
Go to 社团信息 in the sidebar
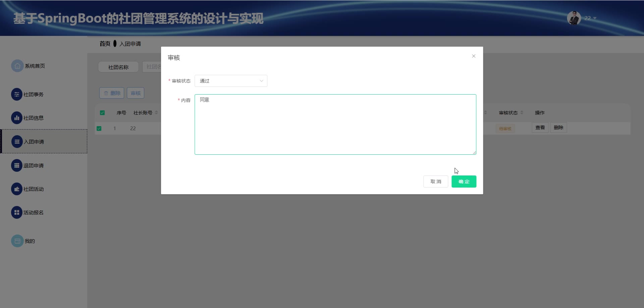click(x=34, y=118)
